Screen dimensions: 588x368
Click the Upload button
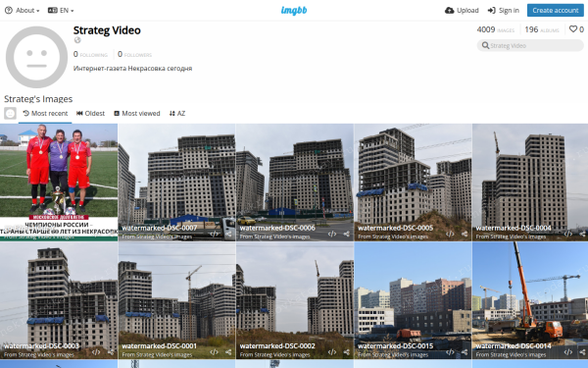point(462,11)
